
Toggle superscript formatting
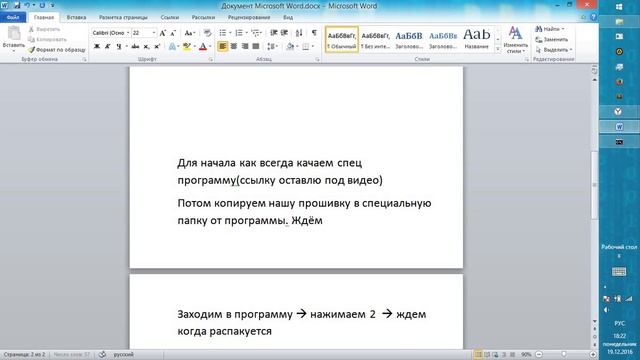[157, 47]
